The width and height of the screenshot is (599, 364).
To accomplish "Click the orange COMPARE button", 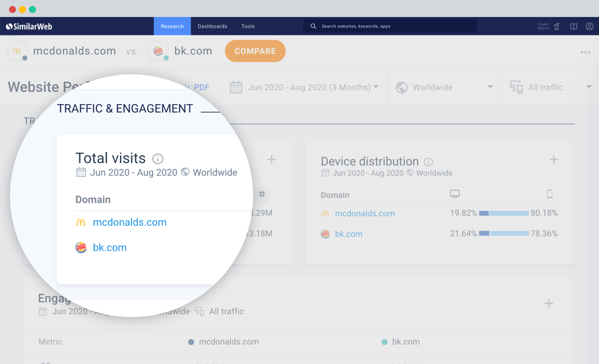I will (x=255, y=51).
